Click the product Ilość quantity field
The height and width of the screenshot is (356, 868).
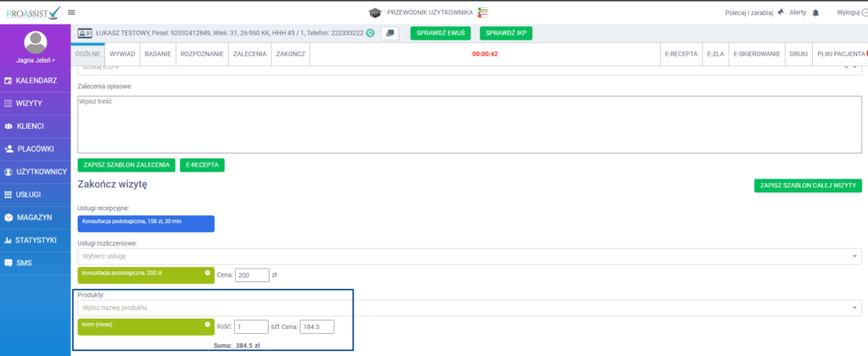click(251, 326)
